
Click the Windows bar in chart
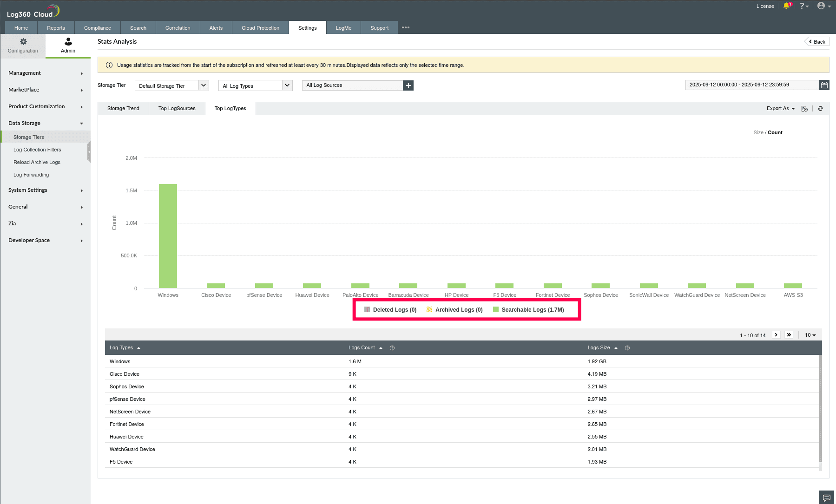pos(168,236)
